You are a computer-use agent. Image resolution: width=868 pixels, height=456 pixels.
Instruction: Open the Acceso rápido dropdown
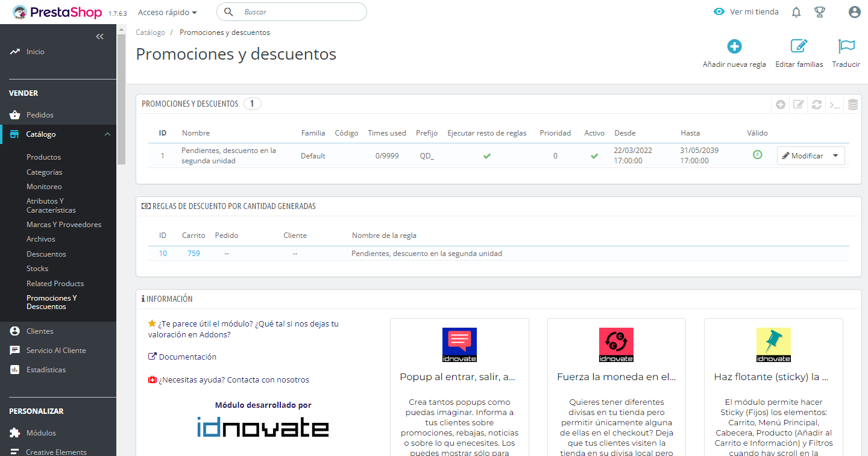(168, 12)
